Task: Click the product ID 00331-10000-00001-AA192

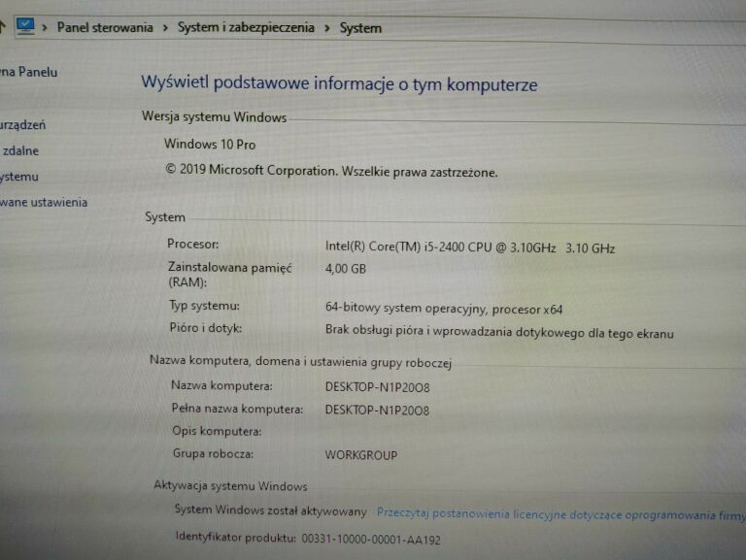Action: click(370, 539)
